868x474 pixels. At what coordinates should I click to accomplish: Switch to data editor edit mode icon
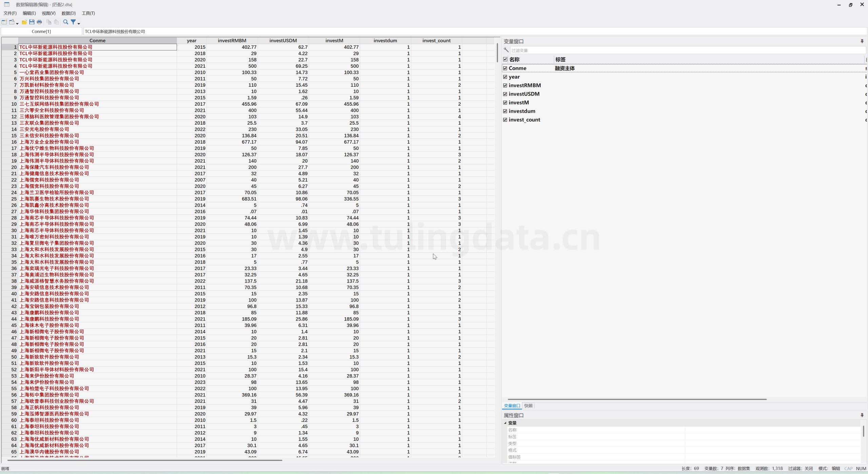[4, 22]
